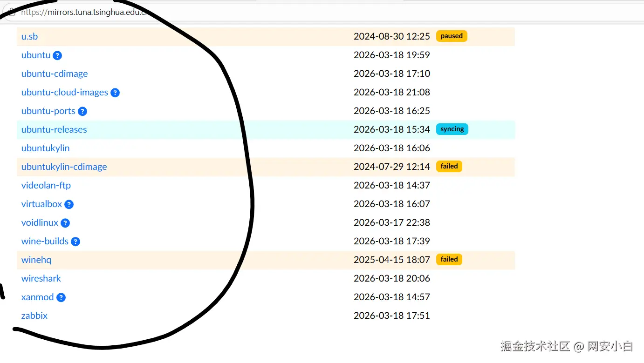This screenshot has height=363, width=644.
Task: Open the wine-builds mirror link
Action: pyautogui.click(x=45, y=241)
